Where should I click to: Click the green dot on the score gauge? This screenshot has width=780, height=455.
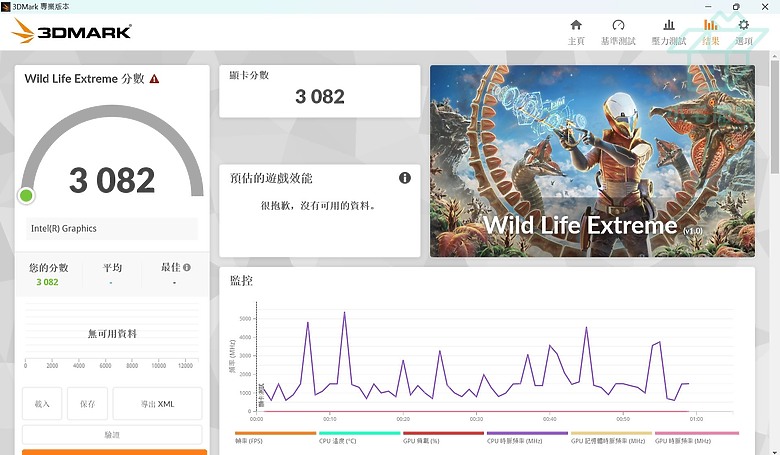click(26, 195)
